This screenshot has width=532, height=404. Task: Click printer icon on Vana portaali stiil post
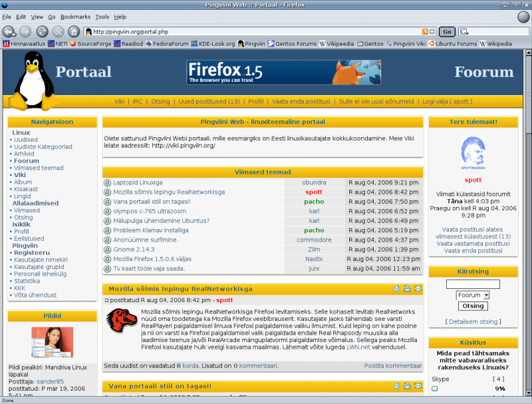[x=407, y=385]
